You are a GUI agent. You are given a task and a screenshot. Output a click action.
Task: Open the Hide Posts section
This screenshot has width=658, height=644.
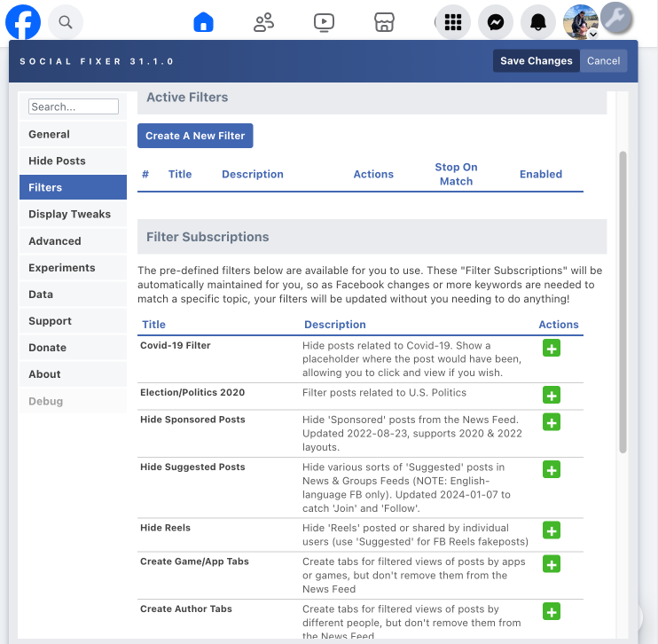coord(57,161)
